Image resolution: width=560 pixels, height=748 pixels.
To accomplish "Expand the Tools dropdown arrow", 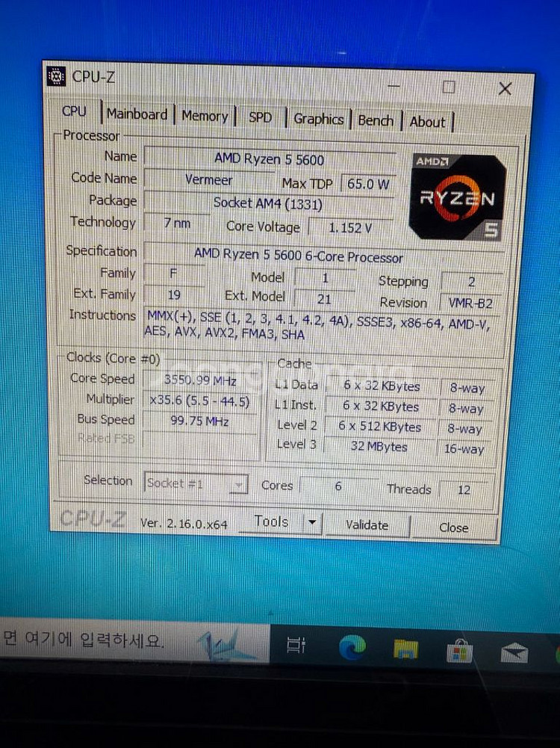I will (312, 522).
